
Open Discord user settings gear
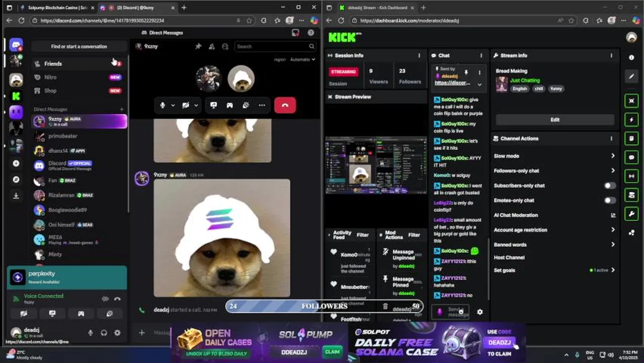pyautogui.click(x=117, y=333)
